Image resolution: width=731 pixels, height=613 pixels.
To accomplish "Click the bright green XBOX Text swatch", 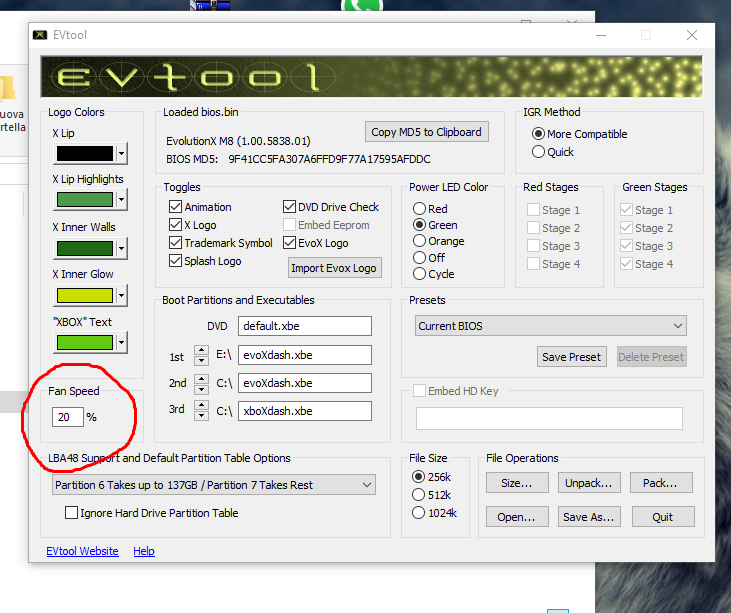I will tap(85, 343).
